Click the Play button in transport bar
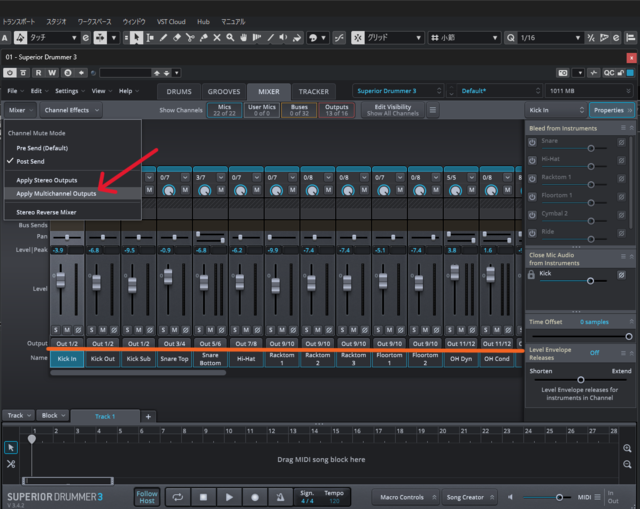This screenshot has width=640, height=509. pyautogui.click(x=229, y=496)
